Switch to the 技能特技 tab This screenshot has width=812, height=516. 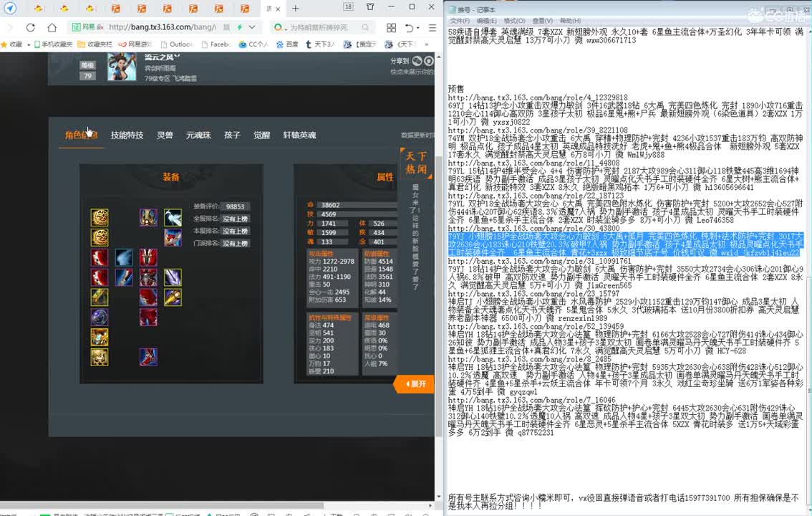127,135
